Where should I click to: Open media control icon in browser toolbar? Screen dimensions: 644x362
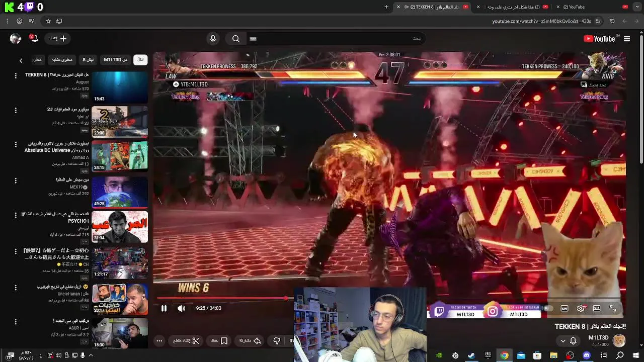(32, 21)
